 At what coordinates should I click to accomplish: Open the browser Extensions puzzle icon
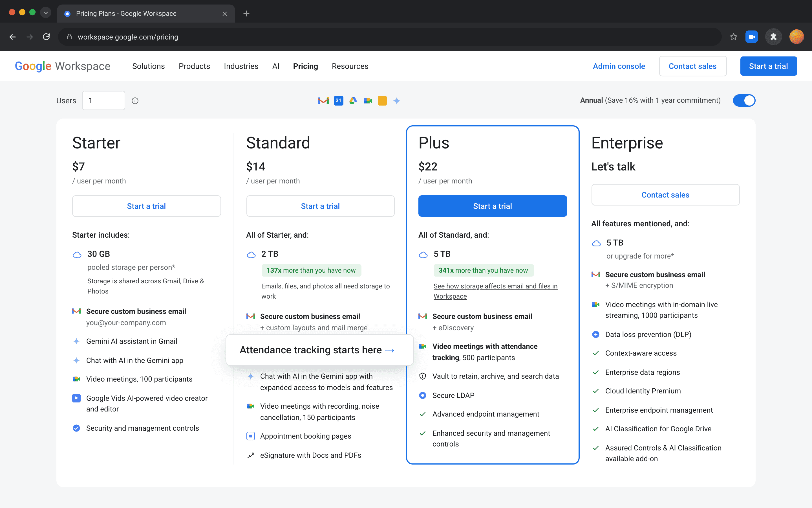coord(773,37)
